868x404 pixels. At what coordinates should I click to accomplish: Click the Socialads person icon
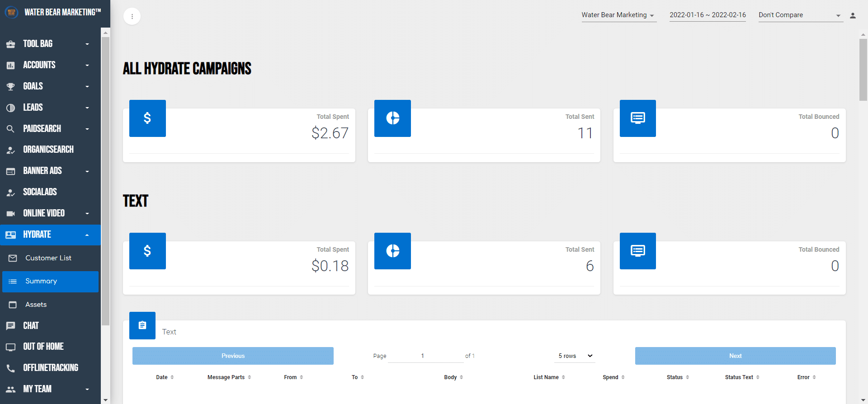pyautogui.click(x=11, y=193)
